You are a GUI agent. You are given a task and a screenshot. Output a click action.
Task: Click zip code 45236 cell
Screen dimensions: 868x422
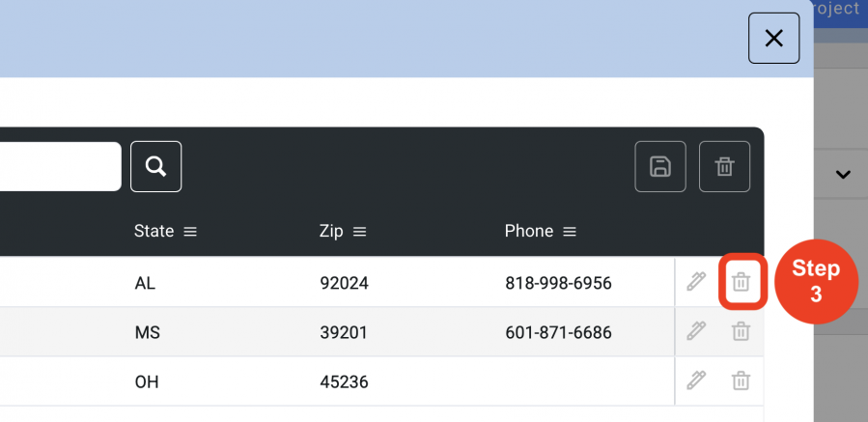point(344,382)
